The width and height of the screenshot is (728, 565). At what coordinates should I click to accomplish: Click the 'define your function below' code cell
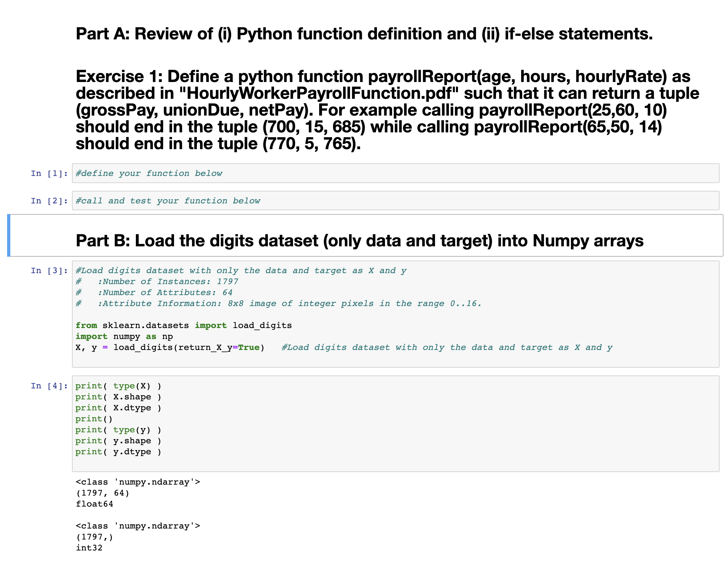click(x=395, y=173)
